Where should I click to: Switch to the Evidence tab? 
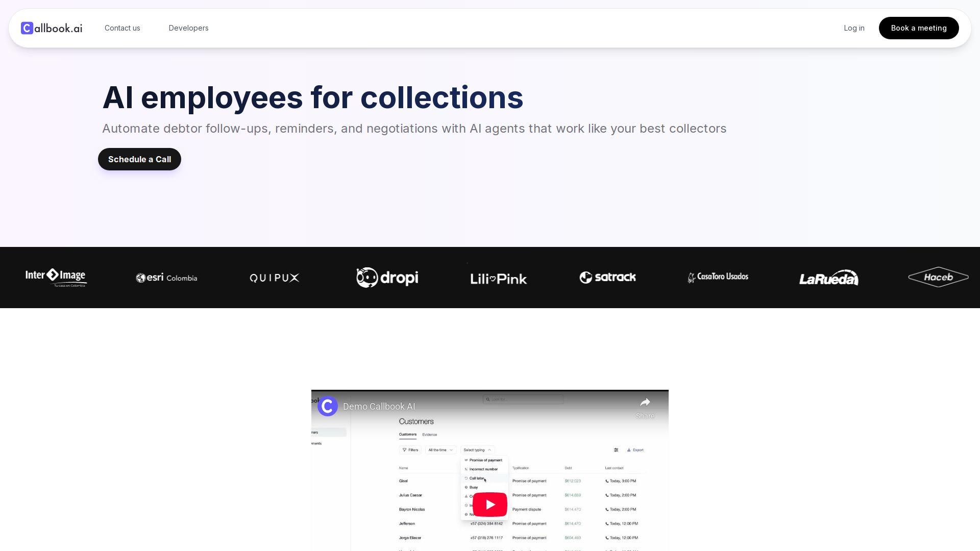(430, 435)
